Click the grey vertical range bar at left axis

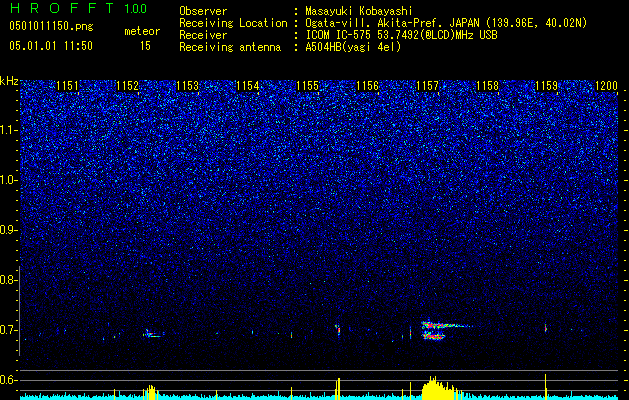pyautogui.click(x=19, y=311)
